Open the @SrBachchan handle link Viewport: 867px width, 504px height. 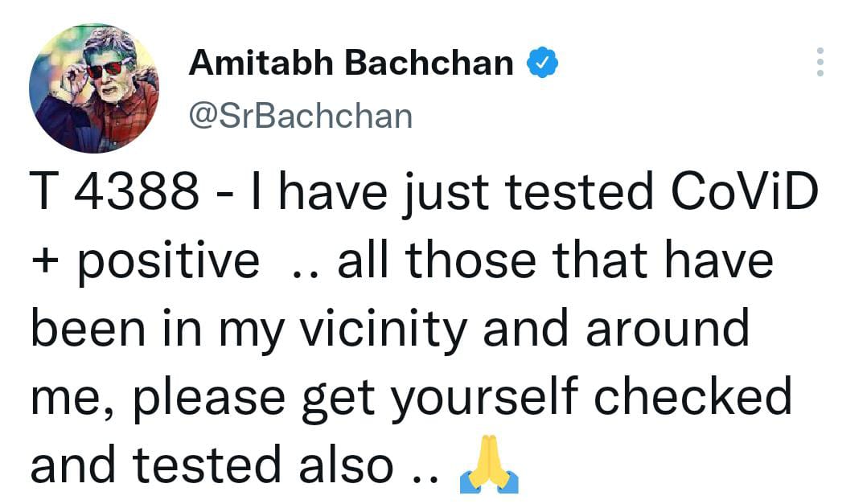tap(300, 117)
